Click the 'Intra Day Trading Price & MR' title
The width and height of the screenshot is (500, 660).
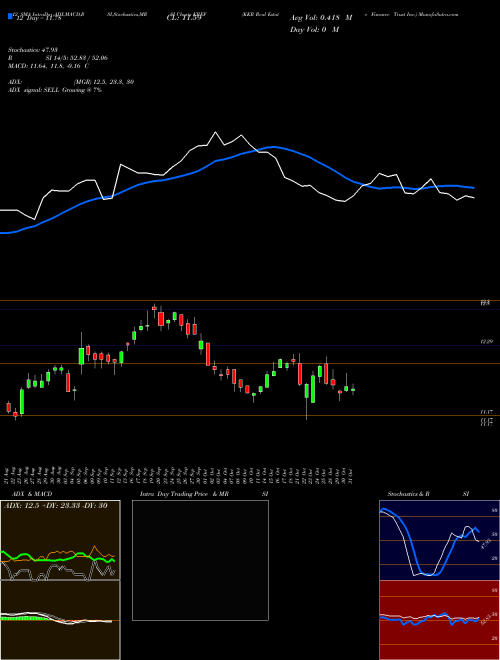(184, 494)
